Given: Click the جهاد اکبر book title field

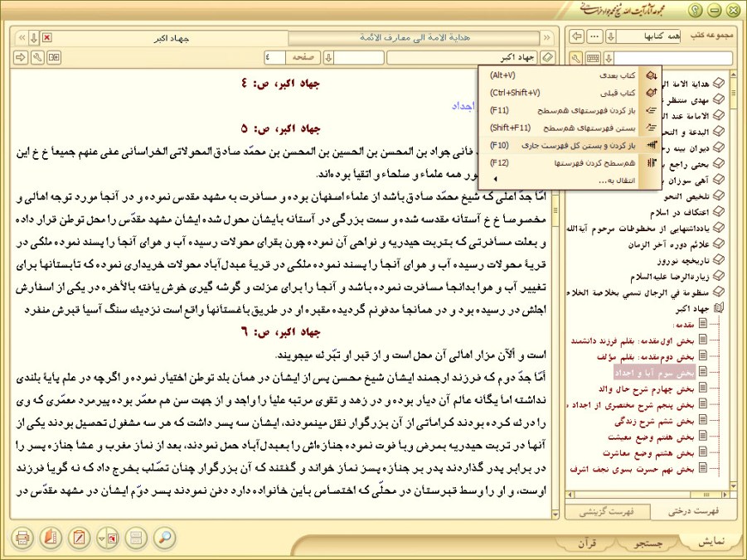Looking at the screenshot, I should 462,58.
